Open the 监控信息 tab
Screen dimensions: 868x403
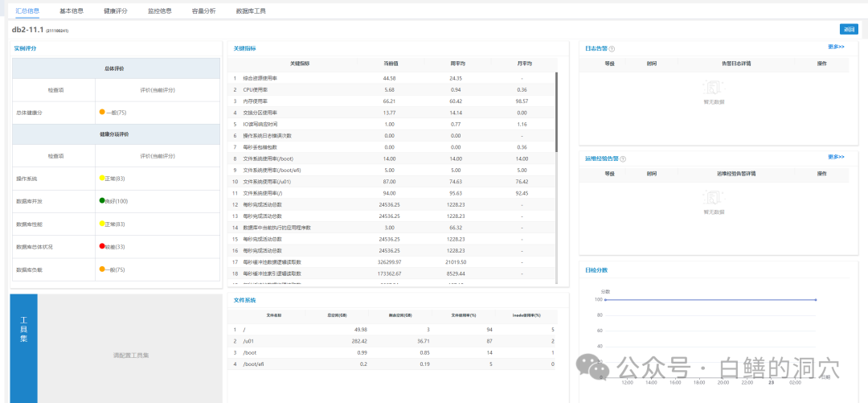(159, 10)
